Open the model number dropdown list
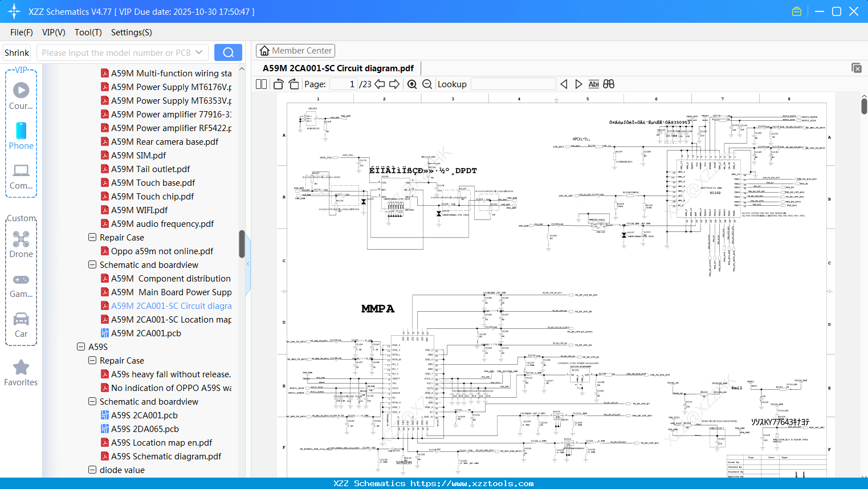This screenshot has width=868, height=489. [x=198, y=52]
